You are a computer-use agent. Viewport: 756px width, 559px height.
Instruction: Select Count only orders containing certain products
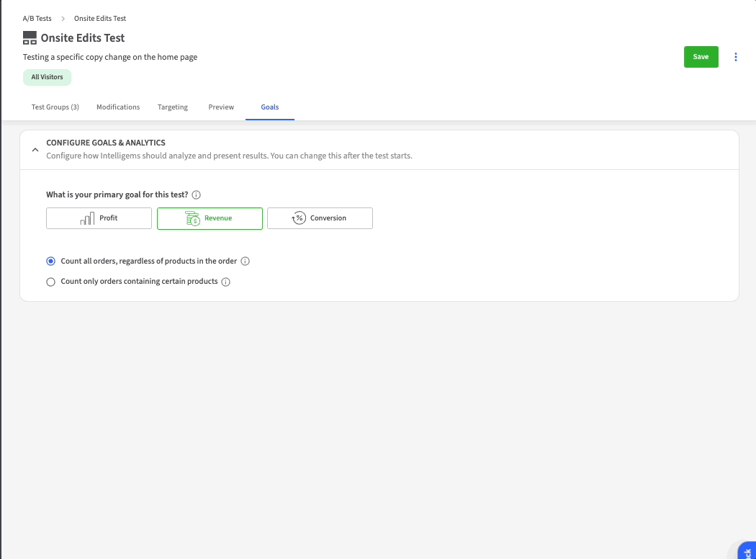[x=50, y=282]
